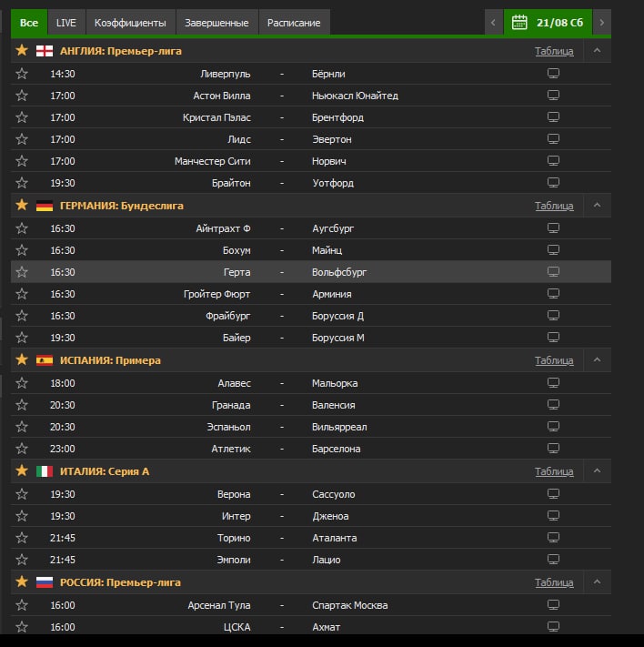Switch to the Коэффициенты tab

(x=130, y=23)
